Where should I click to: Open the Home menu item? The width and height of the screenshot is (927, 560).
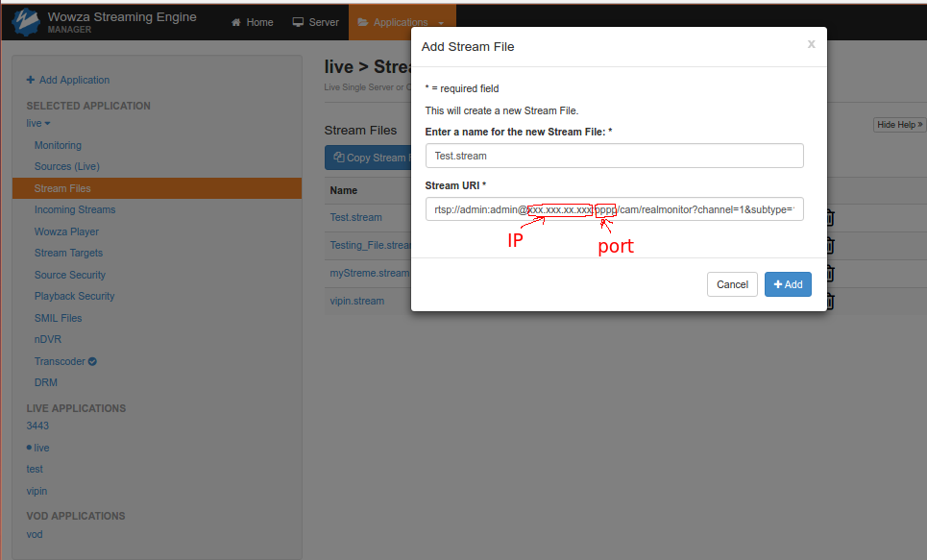click(x=253, y=22)
